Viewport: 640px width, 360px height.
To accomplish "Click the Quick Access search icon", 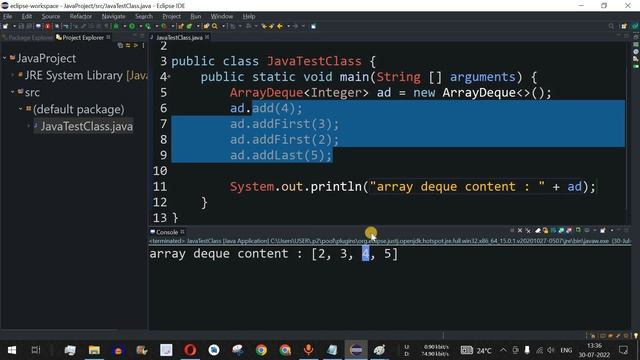I will pyautogui.click(x=611, y=26).
